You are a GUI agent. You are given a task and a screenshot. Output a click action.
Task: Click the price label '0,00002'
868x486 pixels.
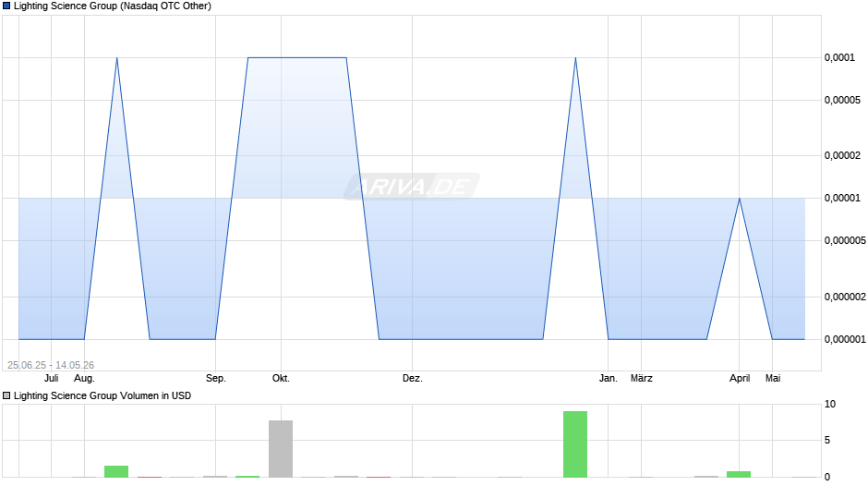(x=842, y=156)
